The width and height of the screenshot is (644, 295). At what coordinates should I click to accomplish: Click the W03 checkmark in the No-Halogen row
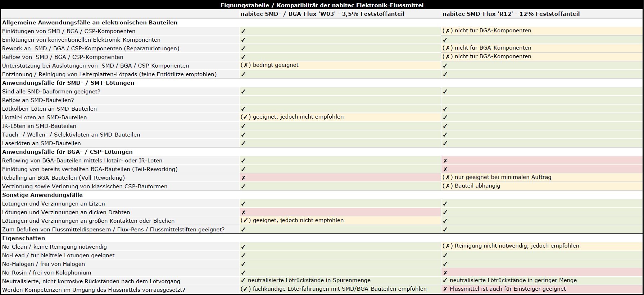tap(243, 264)
